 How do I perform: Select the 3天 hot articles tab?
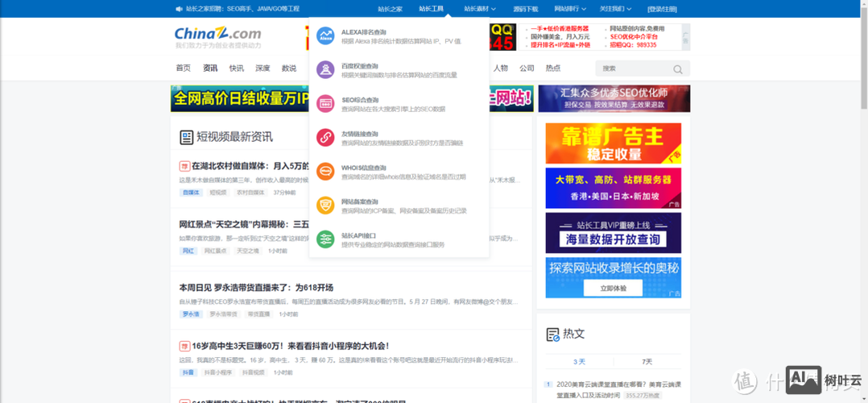click(x=579, y=361)
